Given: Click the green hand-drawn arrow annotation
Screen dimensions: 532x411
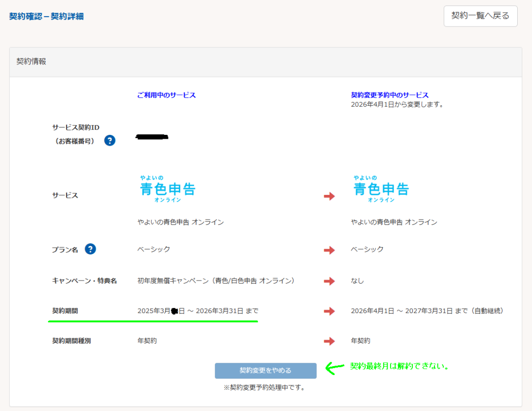Looking at the screenshot, I should 335,368.
